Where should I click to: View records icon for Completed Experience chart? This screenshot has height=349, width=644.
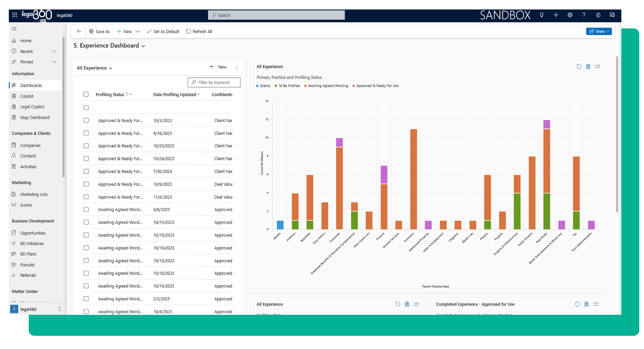587,304
